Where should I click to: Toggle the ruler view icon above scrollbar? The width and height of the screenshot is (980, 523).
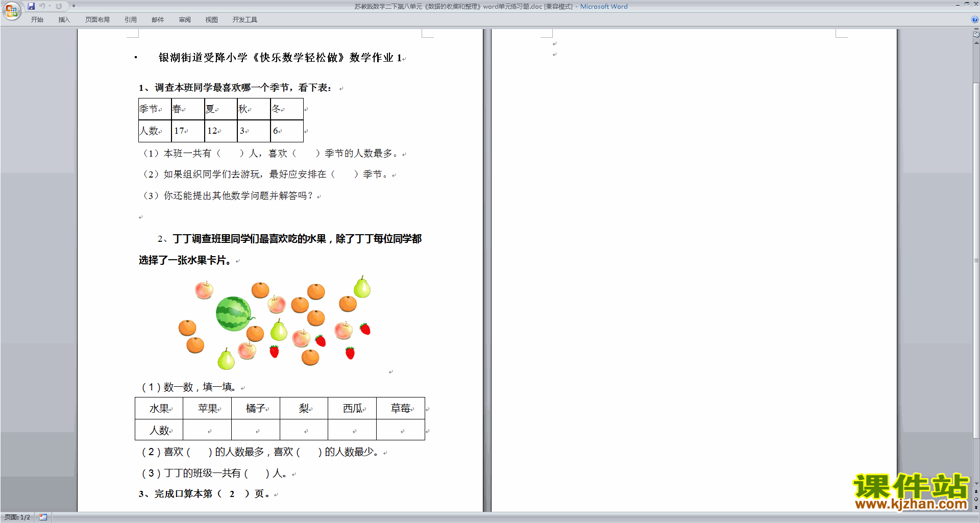[x=976, y=35]
